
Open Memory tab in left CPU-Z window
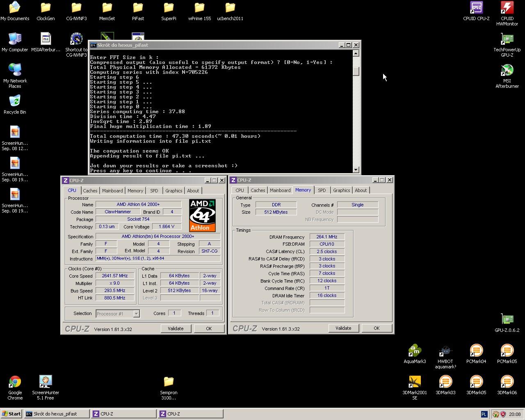click(135, 191)
